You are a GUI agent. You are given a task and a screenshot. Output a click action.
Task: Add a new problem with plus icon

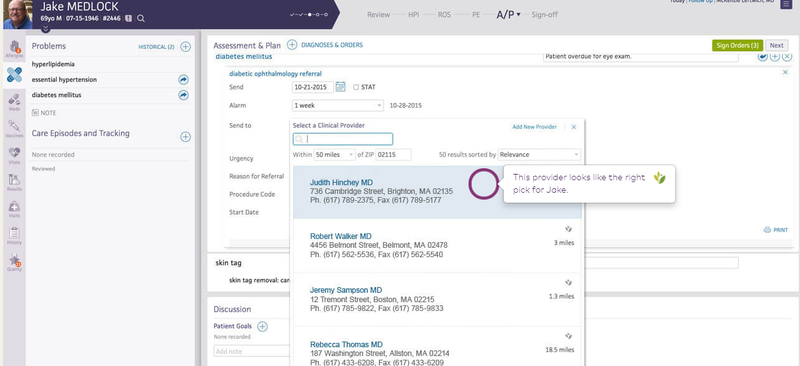click(186, 47)
